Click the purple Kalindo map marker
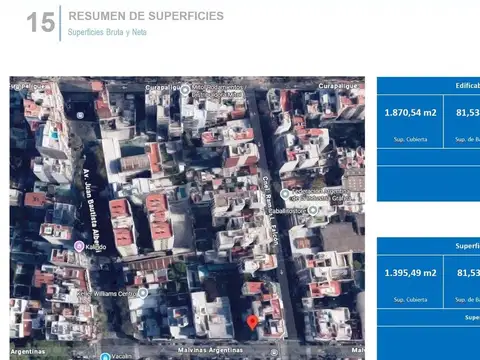The width and height of the screenshot is (480, 360). (79, 246)
